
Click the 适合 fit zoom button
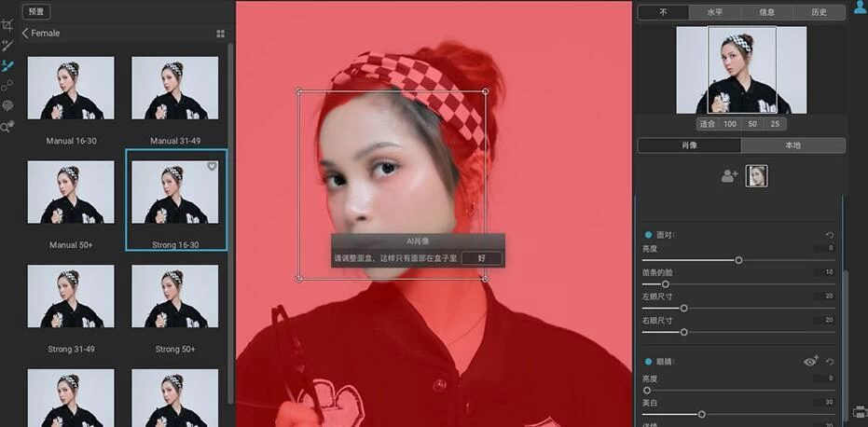click(x=708, y=124)
